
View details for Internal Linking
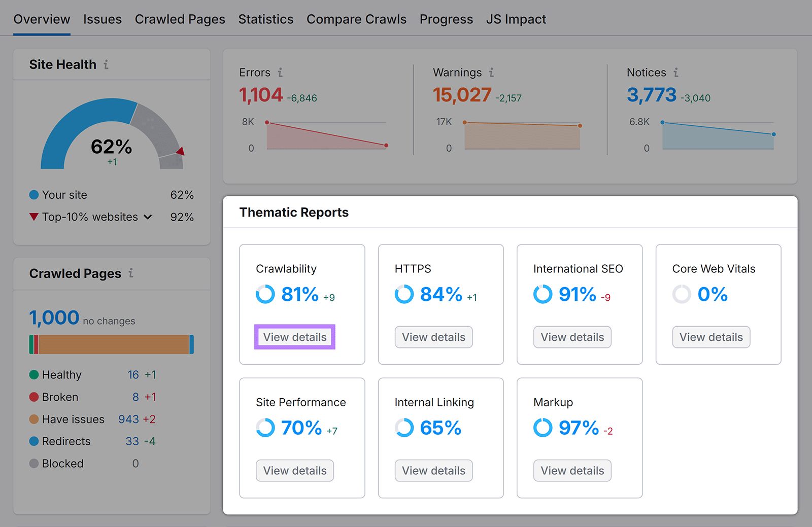coord(433,470)
